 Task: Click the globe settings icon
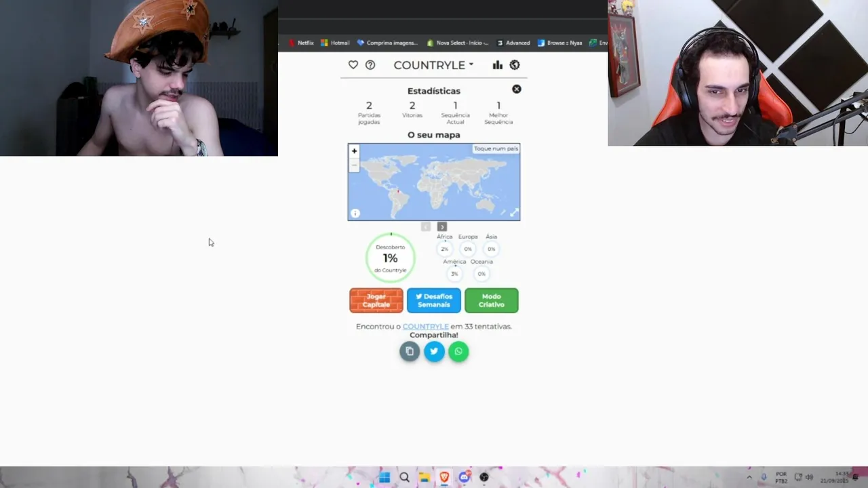point(515,65)
